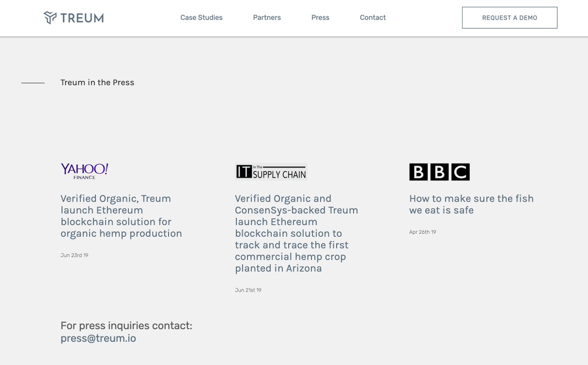Open the BBC article about safe fish
This screenshot has width=588, height=365.
click(x=471, y=204)
